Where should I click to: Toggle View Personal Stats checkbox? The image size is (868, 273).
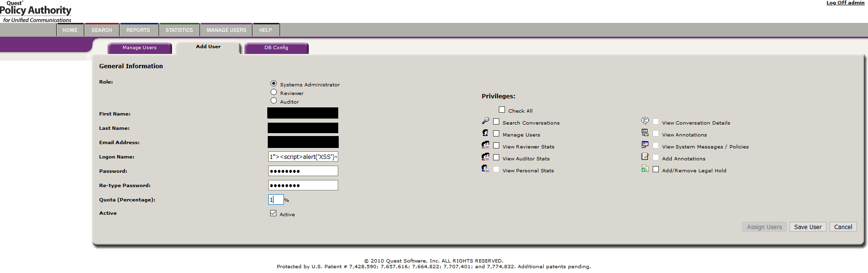coord(496,169)
